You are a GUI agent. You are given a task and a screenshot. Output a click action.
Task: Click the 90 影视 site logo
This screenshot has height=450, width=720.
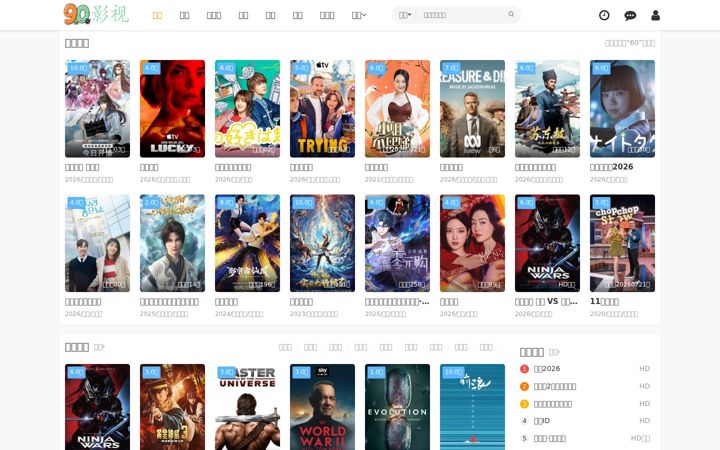coord(96,14)
